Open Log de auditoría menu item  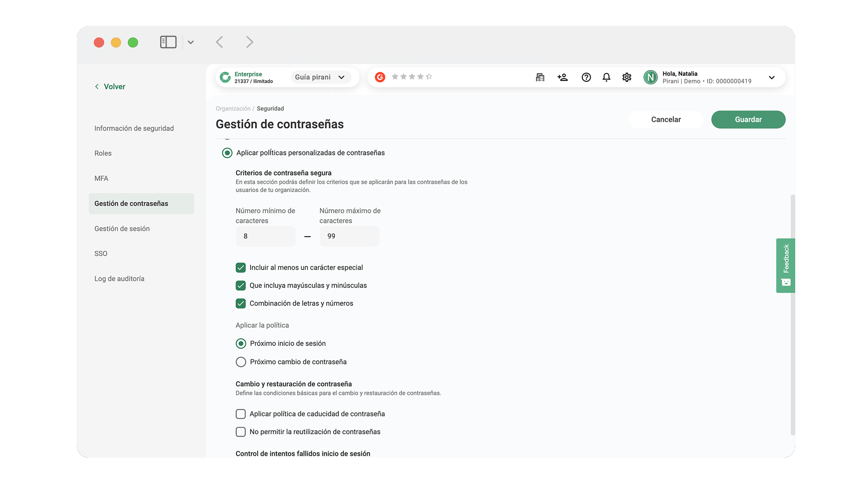point(119,279)
